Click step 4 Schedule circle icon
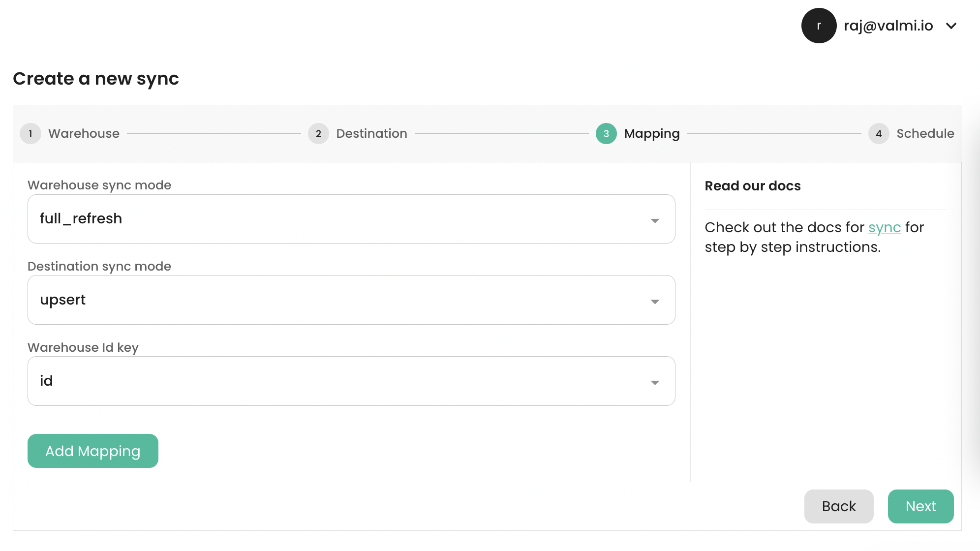The image size is (980, 551). [878, 133]
